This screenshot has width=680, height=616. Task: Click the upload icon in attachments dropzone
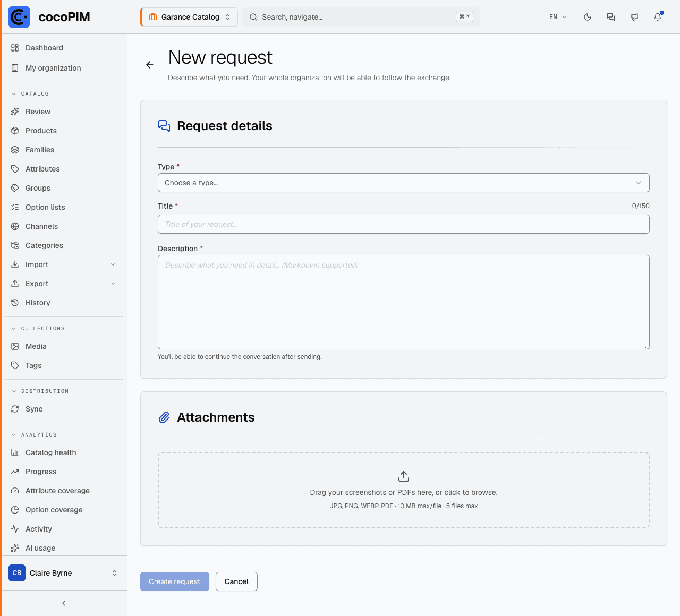click(404, 476)
